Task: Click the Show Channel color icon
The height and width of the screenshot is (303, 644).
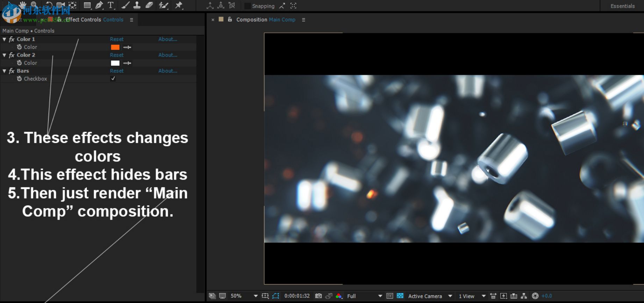Action: coord(338,296)
